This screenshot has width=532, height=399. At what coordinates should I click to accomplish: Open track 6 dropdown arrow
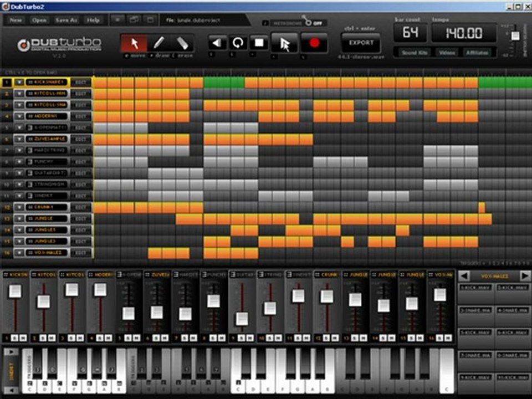click(x=19, y=139)
